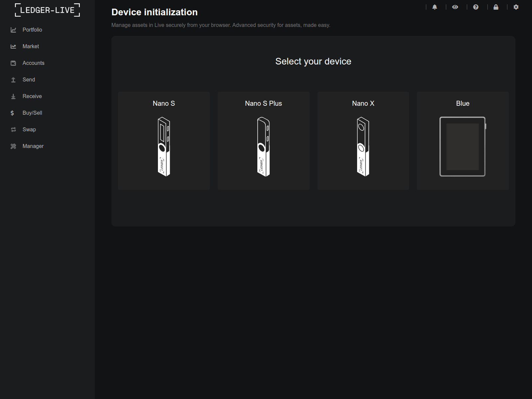Open the Buy/Sell section
The image size is (532, 399).
(x=32, y=113)
